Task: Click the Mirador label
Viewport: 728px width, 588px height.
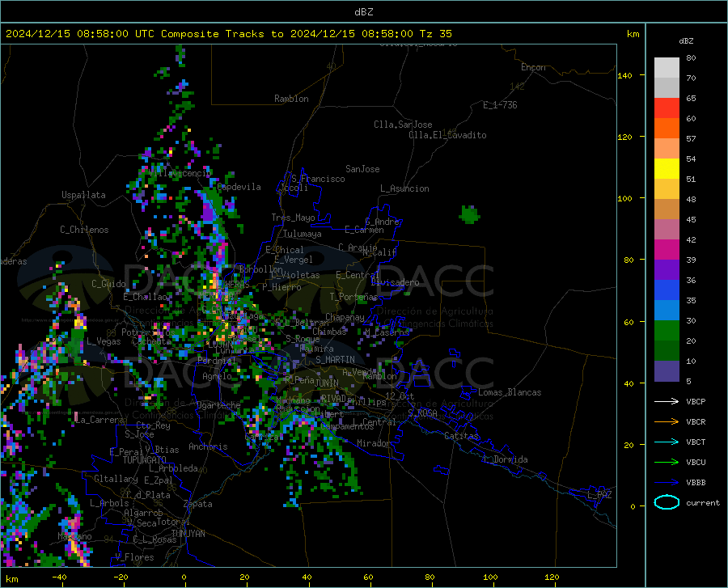Action: pyautogui.click(x=374, y=443)
